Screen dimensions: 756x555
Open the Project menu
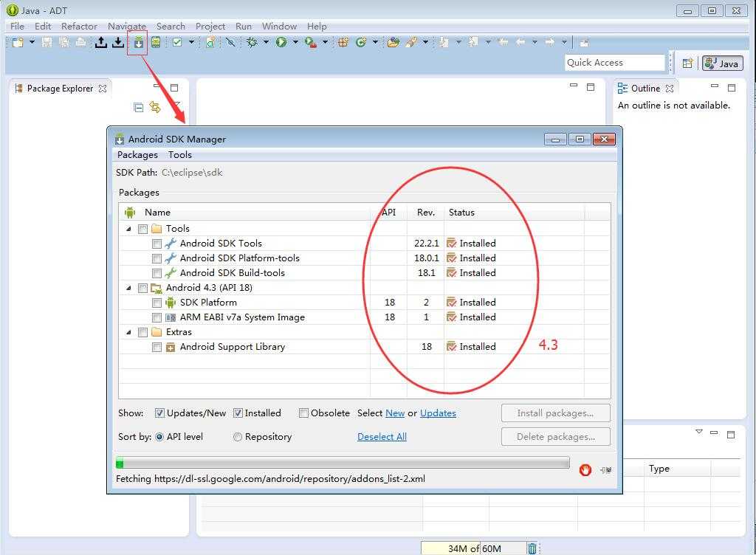210,26
